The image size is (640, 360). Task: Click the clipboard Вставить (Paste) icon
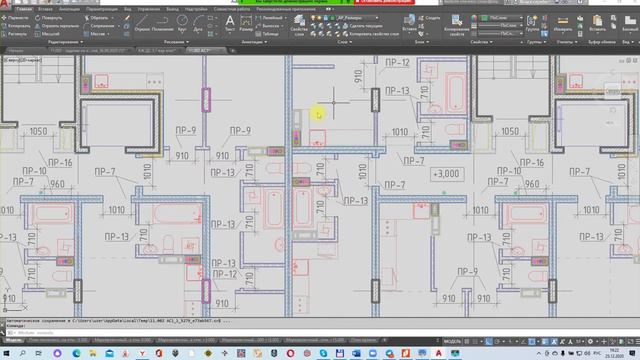tap(598, 23)
